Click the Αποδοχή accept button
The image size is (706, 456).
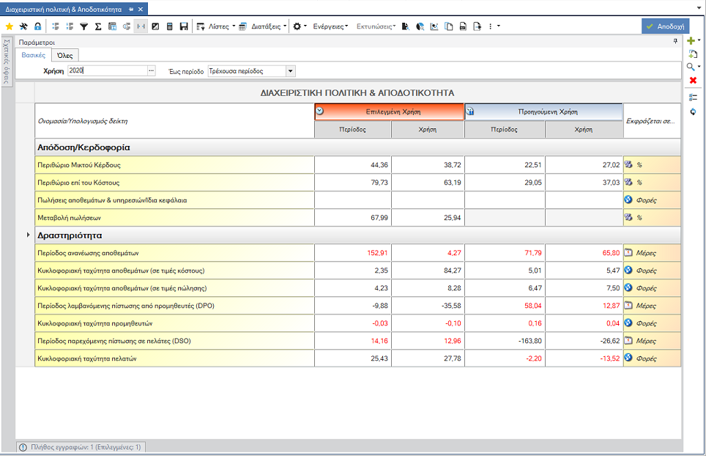click(x=665, y=27)
